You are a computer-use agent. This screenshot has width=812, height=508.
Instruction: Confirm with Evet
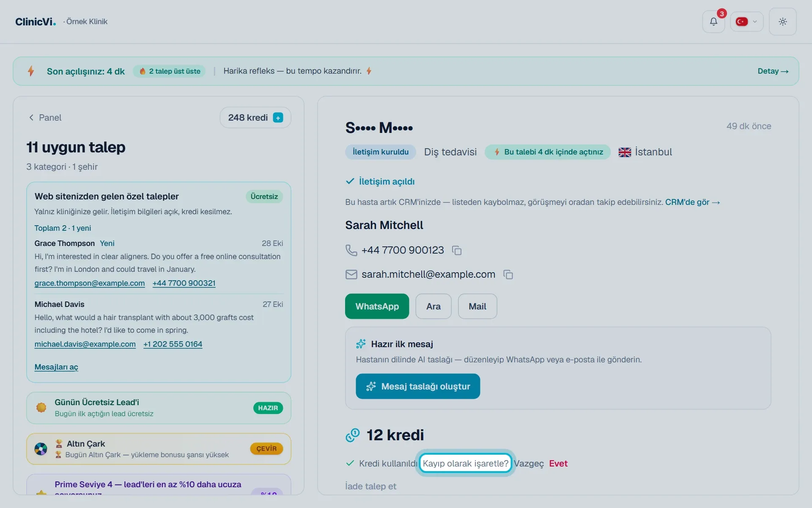coord(558,464)
